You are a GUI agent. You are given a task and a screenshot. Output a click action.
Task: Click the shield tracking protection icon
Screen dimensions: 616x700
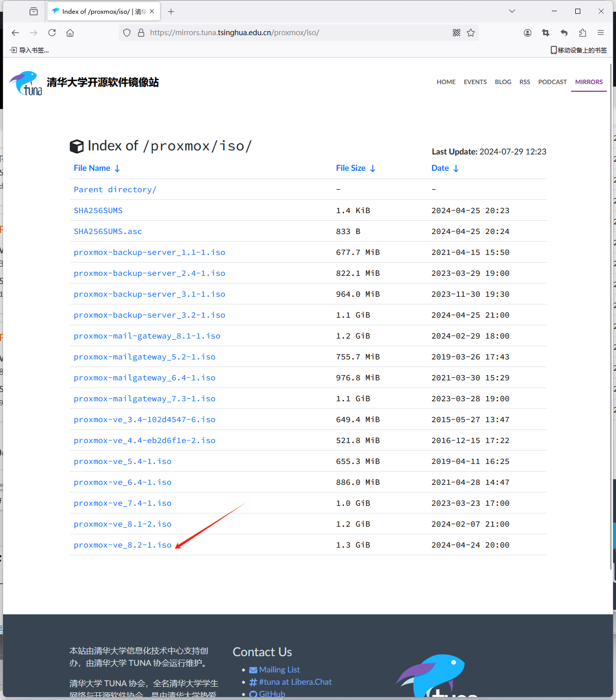pos(127,33)
